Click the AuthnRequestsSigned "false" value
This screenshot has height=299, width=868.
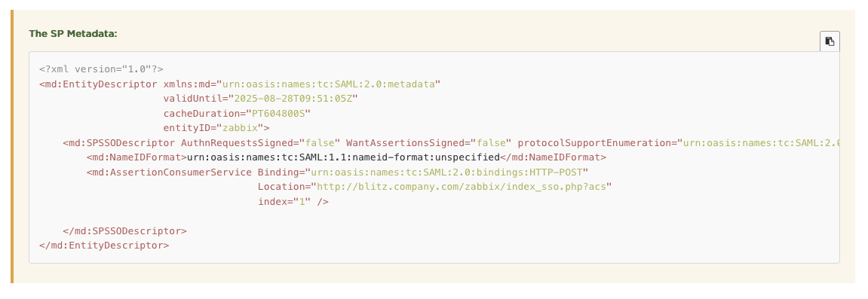tap(320, 143)
